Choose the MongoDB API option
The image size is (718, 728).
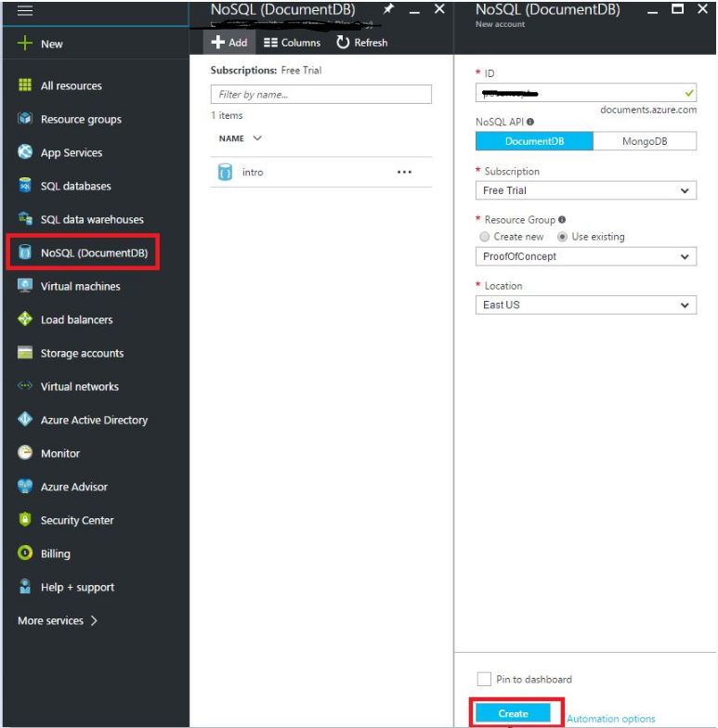pyautogui.click(x=645, y=141)
